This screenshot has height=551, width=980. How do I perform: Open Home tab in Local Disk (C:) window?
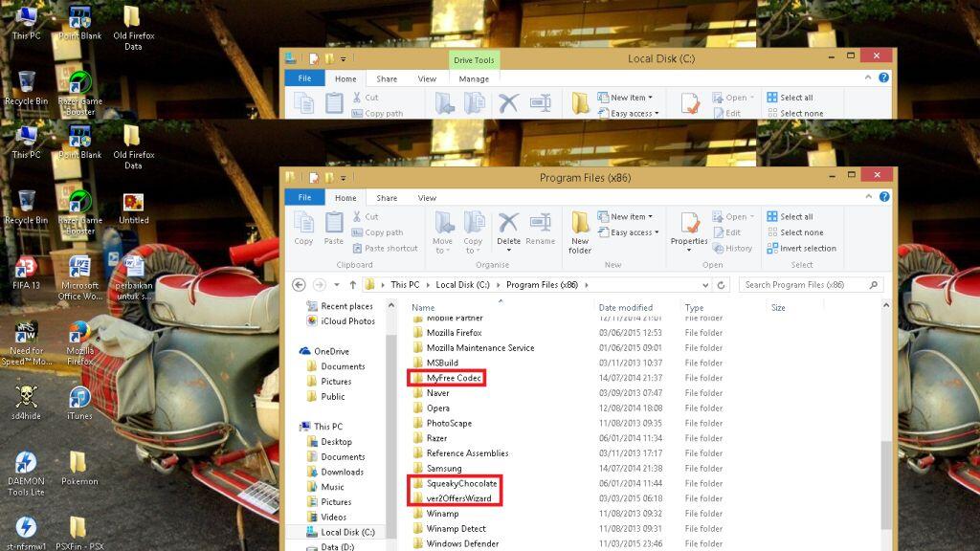point(345,78)
